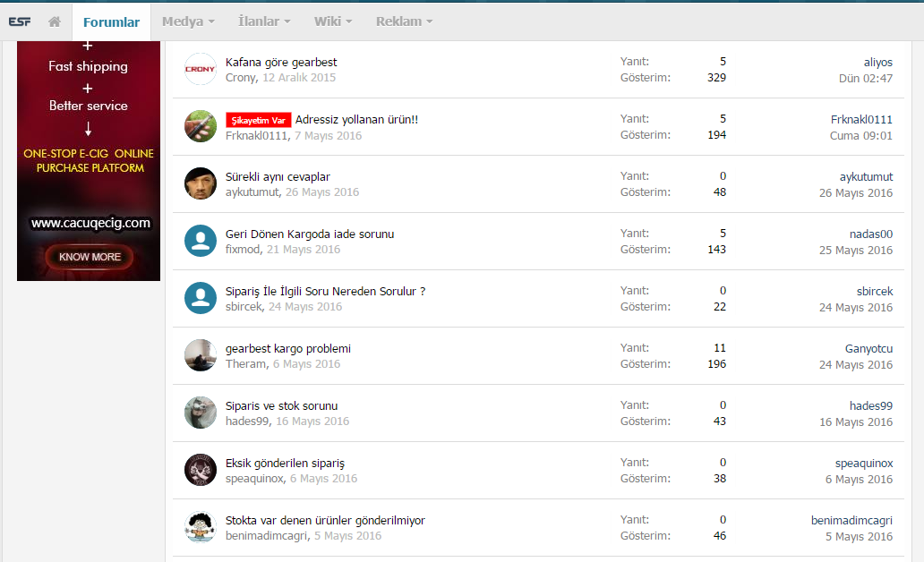Open the İlanlar dropdown menu

click(264, 21)
